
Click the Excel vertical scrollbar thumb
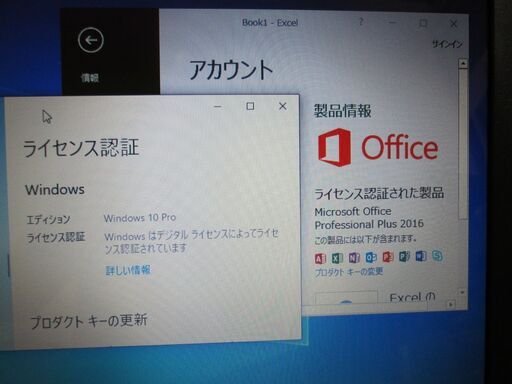[x=463, y=144]
